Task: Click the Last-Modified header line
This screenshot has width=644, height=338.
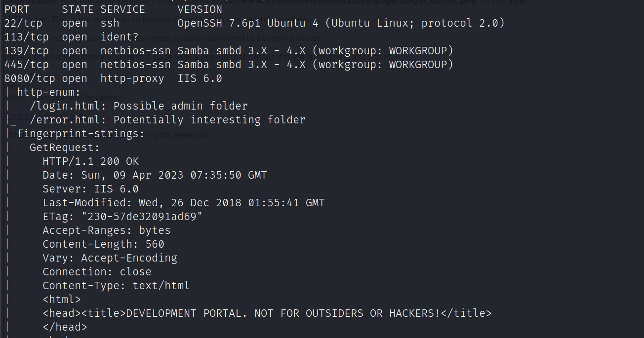Action: [184, 203]
